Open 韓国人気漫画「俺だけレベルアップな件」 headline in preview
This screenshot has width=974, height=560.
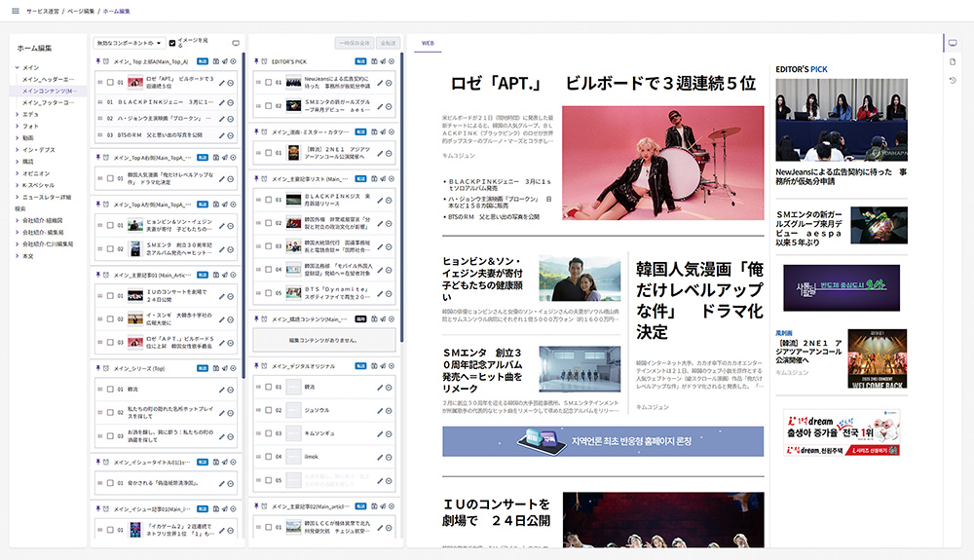point(699,301)
